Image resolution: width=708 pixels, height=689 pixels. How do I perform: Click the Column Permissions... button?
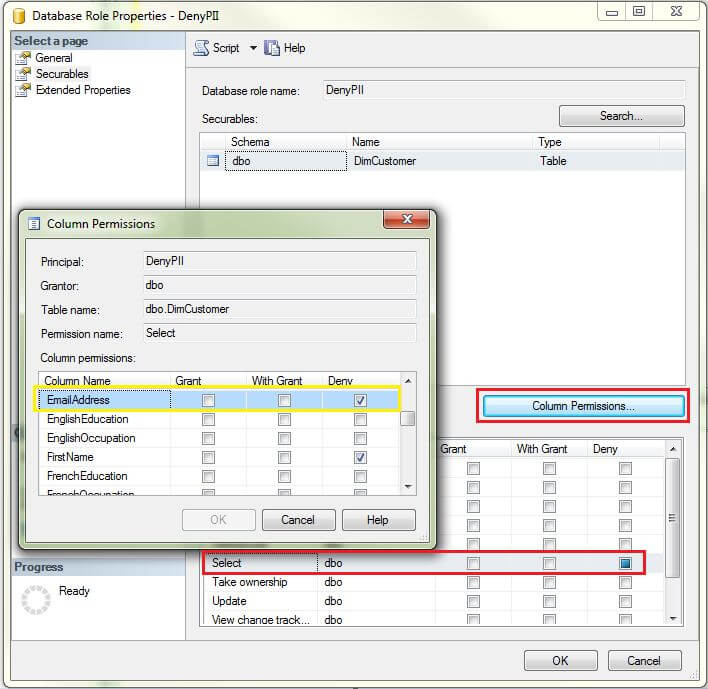pos(583,406)
